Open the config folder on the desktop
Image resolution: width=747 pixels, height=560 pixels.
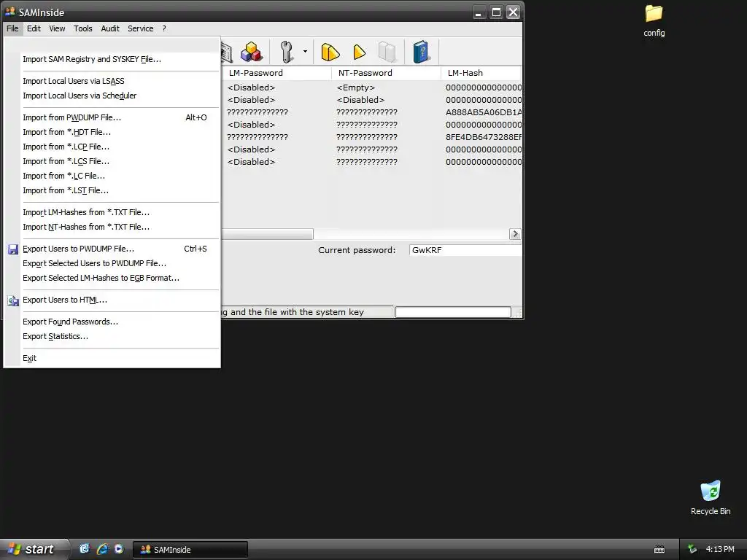click(x=654, y=20)
